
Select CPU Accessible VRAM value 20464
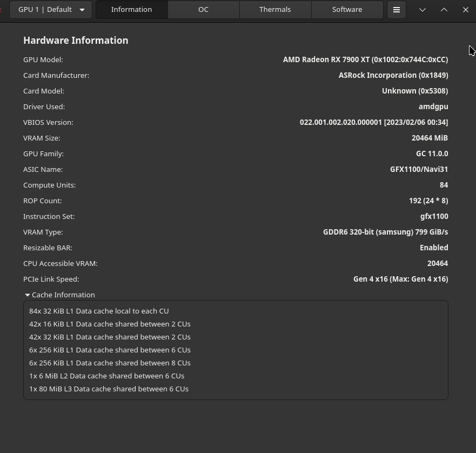[x=438, y=263]
